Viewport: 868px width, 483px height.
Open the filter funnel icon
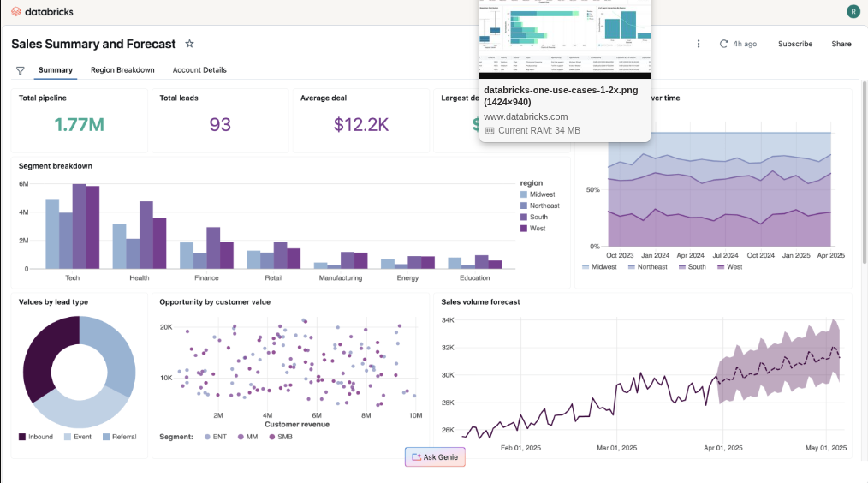tap(20, 70)
